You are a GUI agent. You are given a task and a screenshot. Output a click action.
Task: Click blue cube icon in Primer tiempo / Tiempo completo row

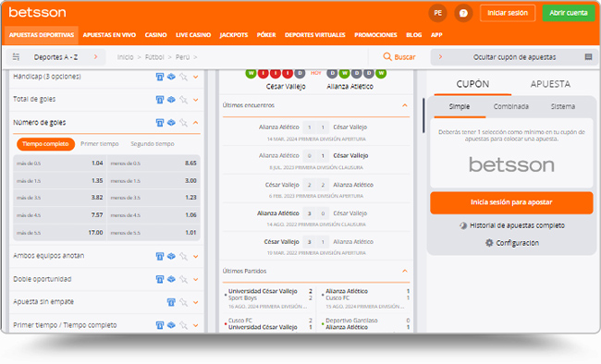click(171, 325)
